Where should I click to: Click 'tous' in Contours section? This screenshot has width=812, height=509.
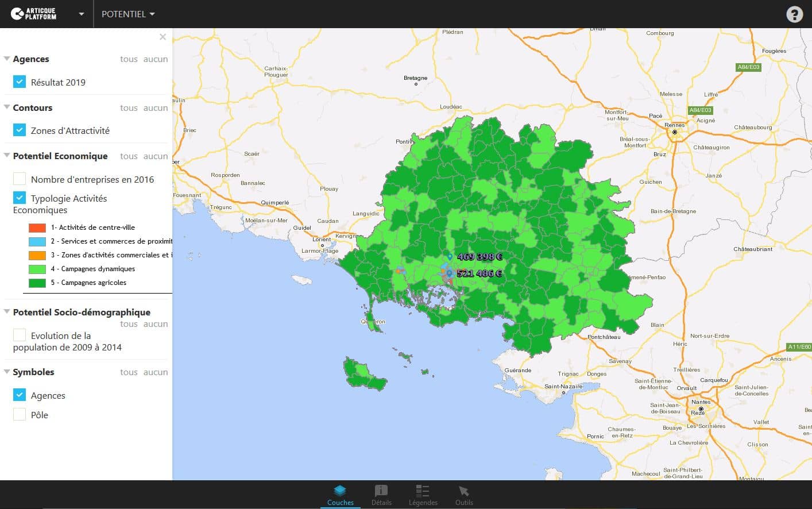coord(129,107)
